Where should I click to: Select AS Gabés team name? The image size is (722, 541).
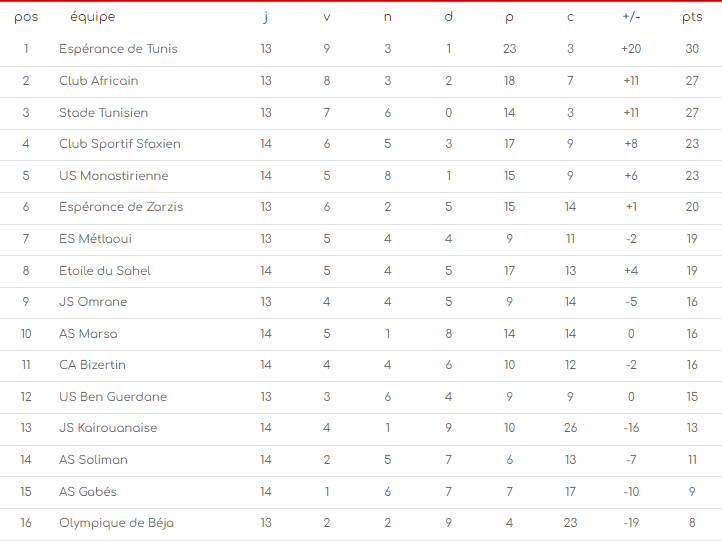pos(88,491)
